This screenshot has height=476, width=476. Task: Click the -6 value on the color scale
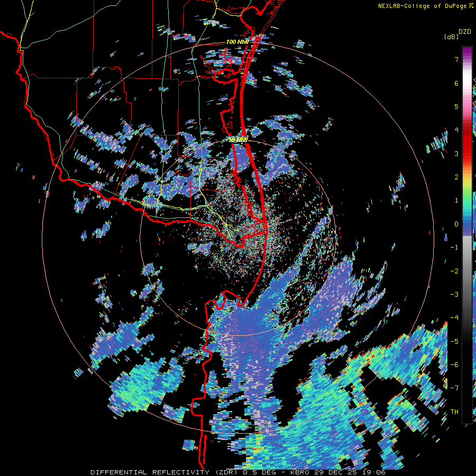pyautogui.click(x=454, y=365)
